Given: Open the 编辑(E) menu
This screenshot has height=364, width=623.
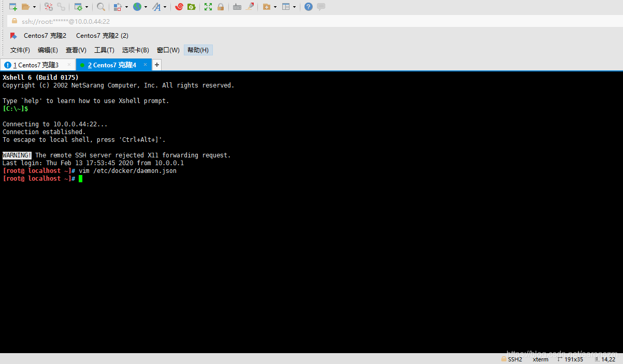Looking at the screenshot, I should (48, 50).
